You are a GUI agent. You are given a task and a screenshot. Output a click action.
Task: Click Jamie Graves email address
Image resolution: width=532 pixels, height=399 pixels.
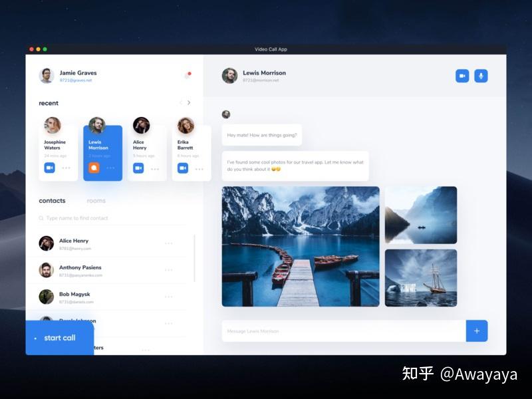(76, 80)
